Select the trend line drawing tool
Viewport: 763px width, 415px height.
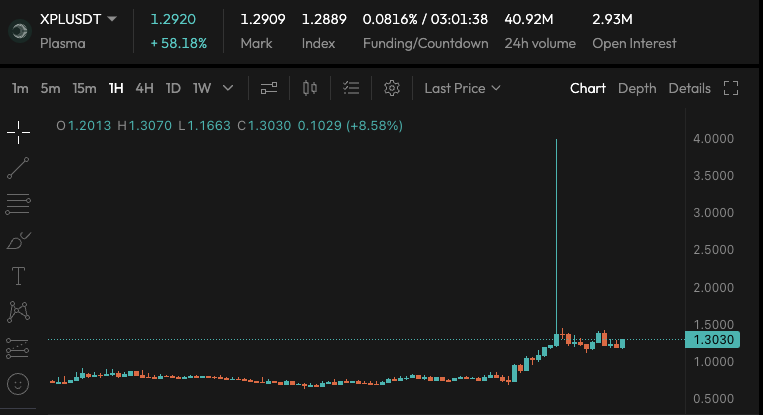18,167
